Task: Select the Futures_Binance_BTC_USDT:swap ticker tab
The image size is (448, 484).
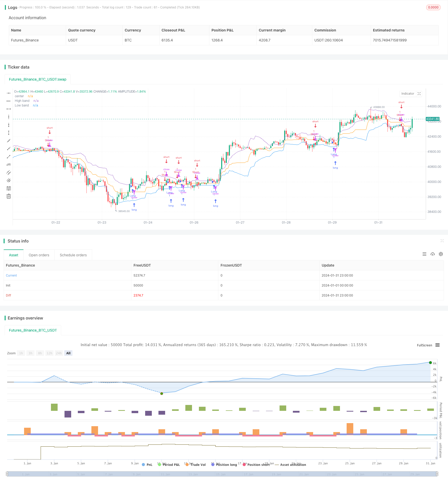Action: click(x=38, y=79)
